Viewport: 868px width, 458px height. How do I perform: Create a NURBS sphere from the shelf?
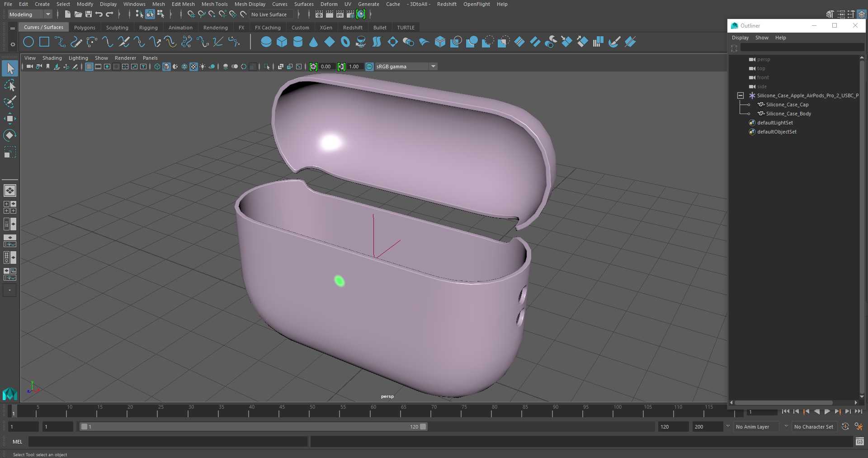266,42
